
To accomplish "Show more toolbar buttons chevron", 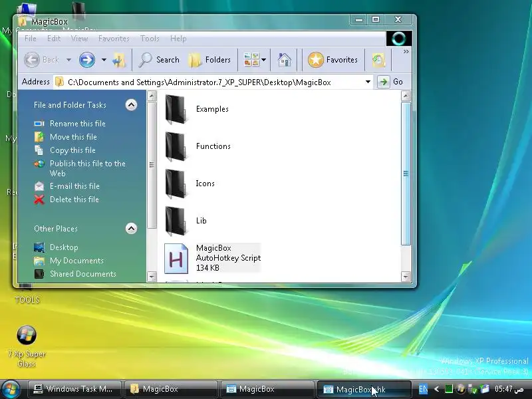I will pyautogui.click(x=406, y=52).
